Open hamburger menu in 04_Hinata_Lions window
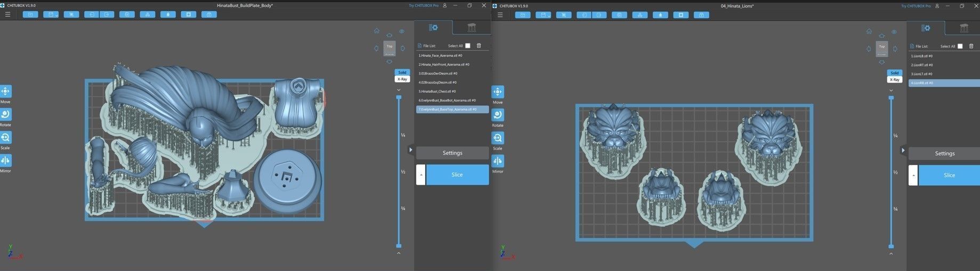This screenshot has width=980, height=271. coord(500,14)
